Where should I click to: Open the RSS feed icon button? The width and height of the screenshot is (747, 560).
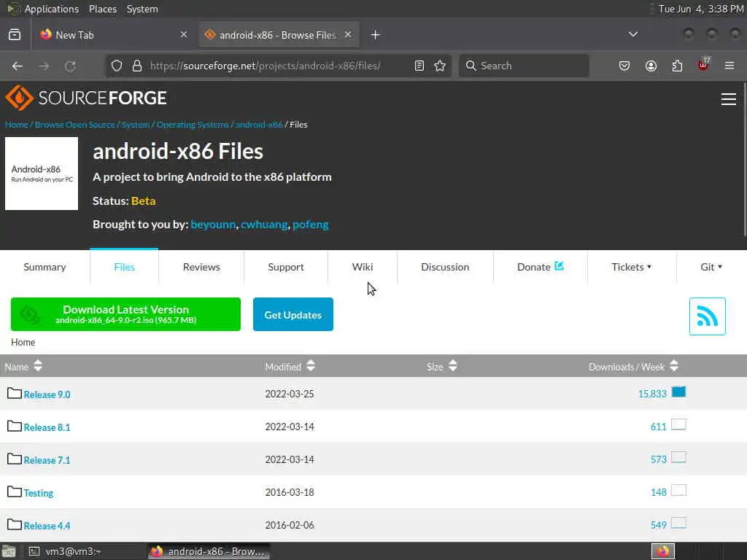(707, 316)
